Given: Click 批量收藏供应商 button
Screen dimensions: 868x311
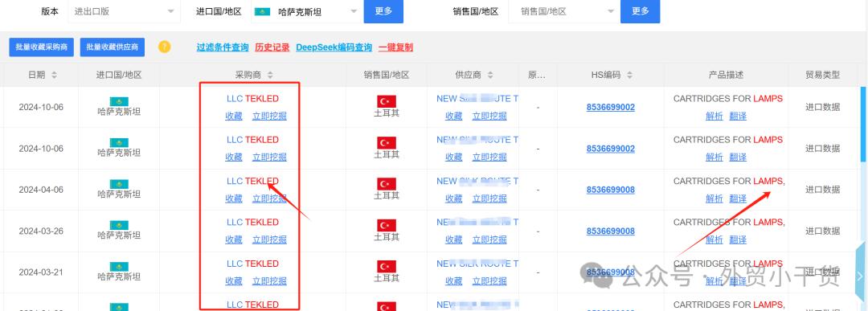Looking at the screenshot, I should click(113, 47).
